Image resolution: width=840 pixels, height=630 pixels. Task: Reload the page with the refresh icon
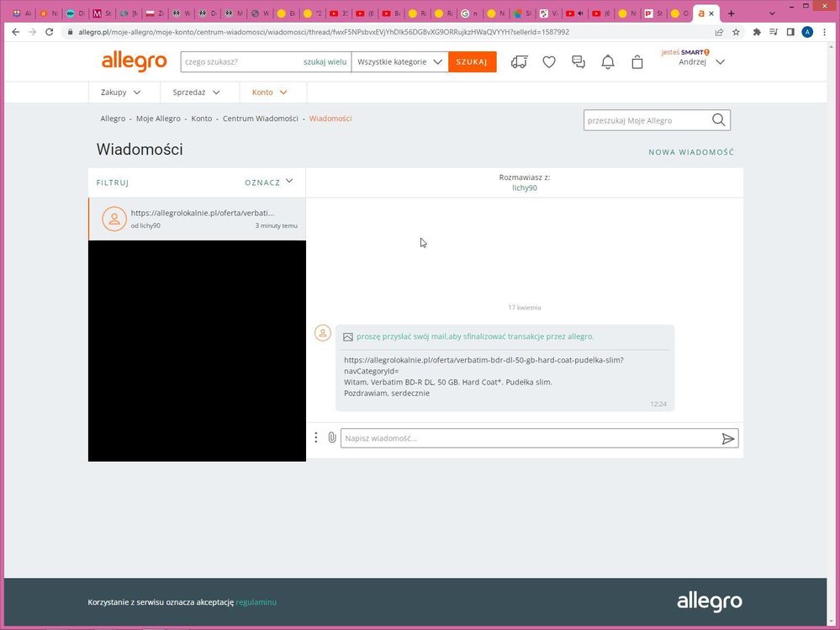50,32
